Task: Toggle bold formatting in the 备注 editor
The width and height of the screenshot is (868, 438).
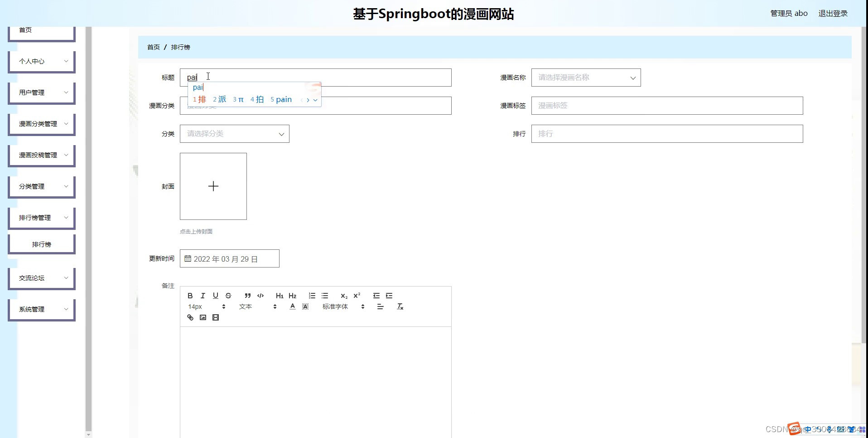Action: [x=190, y=296]
